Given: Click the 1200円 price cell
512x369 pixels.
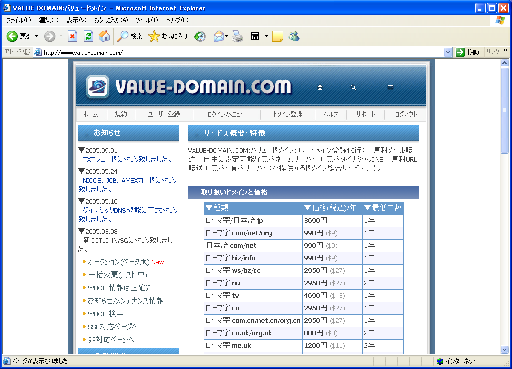Looking at the screenshot, I should coord(332,346).
